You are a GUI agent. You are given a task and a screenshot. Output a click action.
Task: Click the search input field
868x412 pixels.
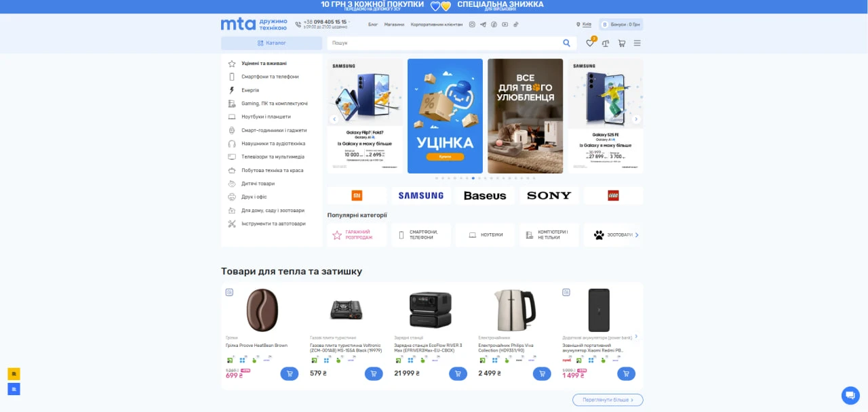point(441,43)
